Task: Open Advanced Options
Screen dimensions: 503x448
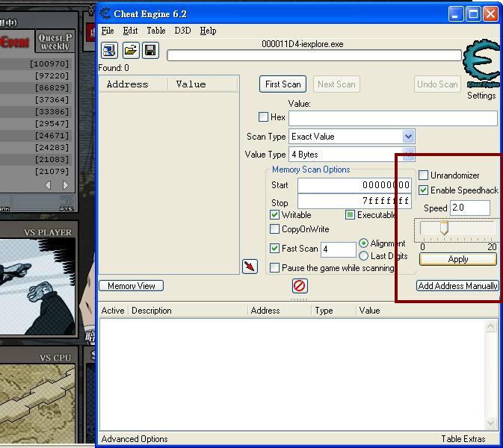Action: tap(135, 439)
